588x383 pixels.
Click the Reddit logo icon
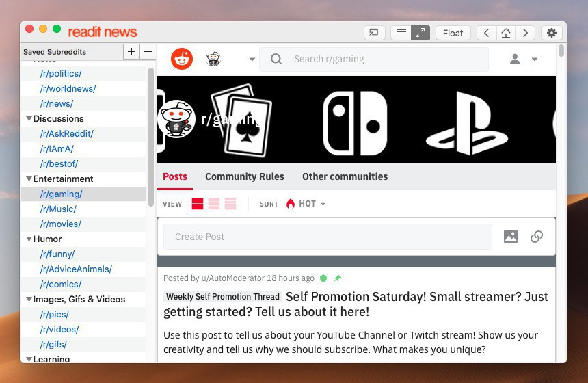(182, 59)
